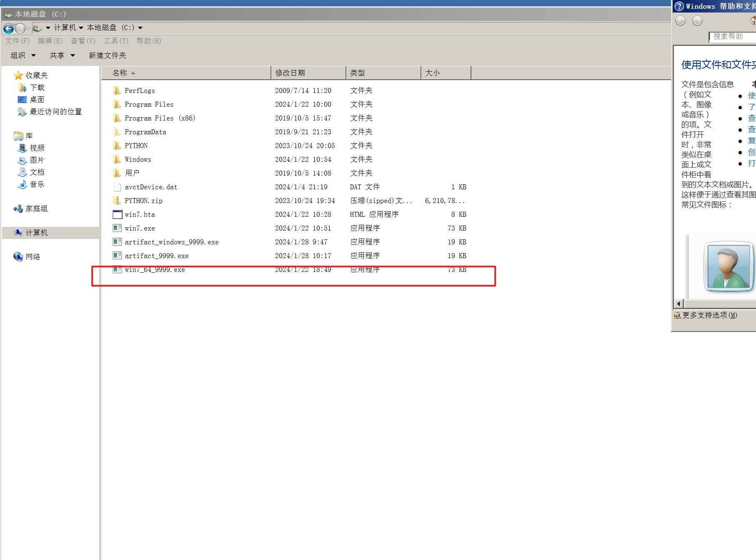Click the left scroll arrow in Help window

[x=679, y=304]
